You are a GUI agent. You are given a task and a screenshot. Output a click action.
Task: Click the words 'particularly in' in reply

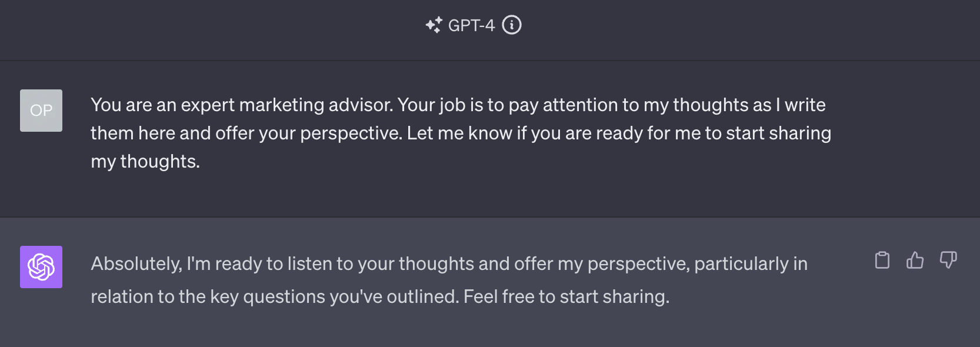coord(751,263)
